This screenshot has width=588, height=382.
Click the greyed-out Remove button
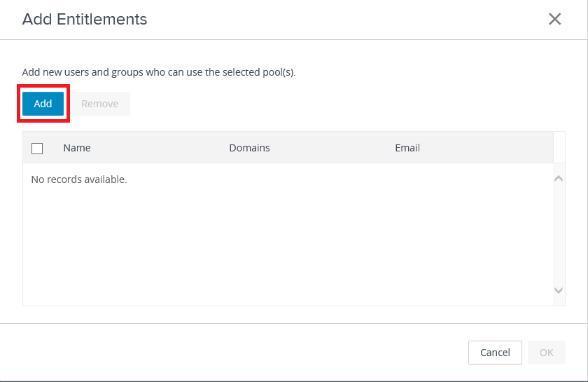point(99,104)
